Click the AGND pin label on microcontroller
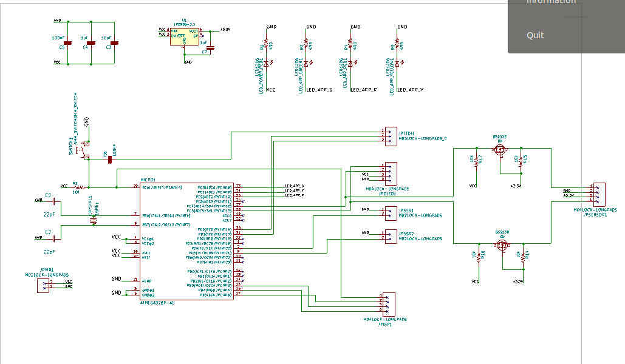 (x=147, y=281)
